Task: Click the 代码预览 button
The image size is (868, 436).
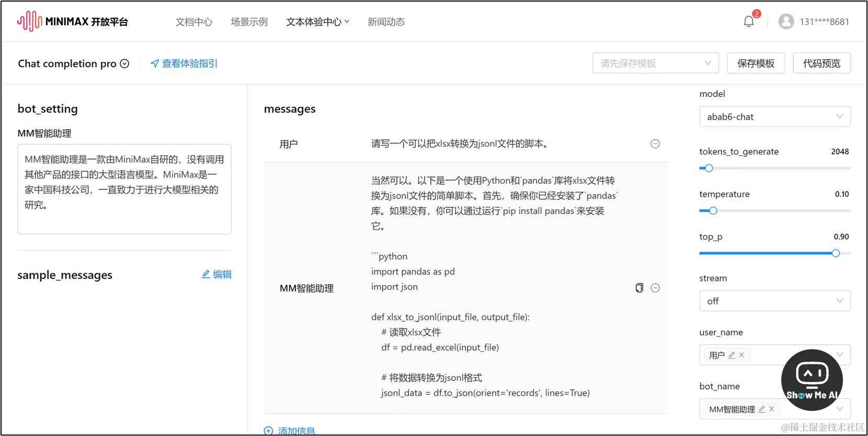Action: pyautogui.click(x=822, y=63)
